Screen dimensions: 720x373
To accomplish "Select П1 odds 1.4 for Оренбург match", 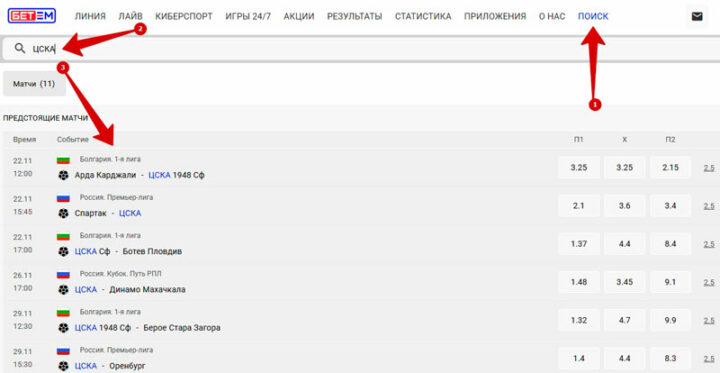I will pyautogui.click(x=579, y=358).
